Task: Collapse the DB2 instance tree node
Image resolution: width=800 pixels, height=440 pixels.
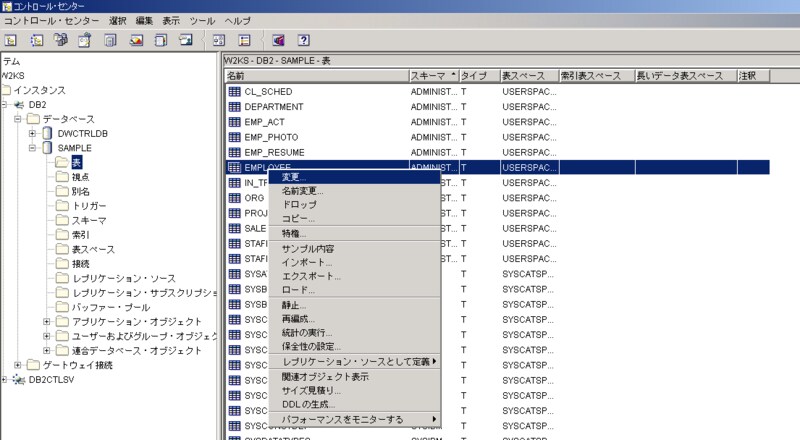Action: pyautogui.click(x=4, y=105)
